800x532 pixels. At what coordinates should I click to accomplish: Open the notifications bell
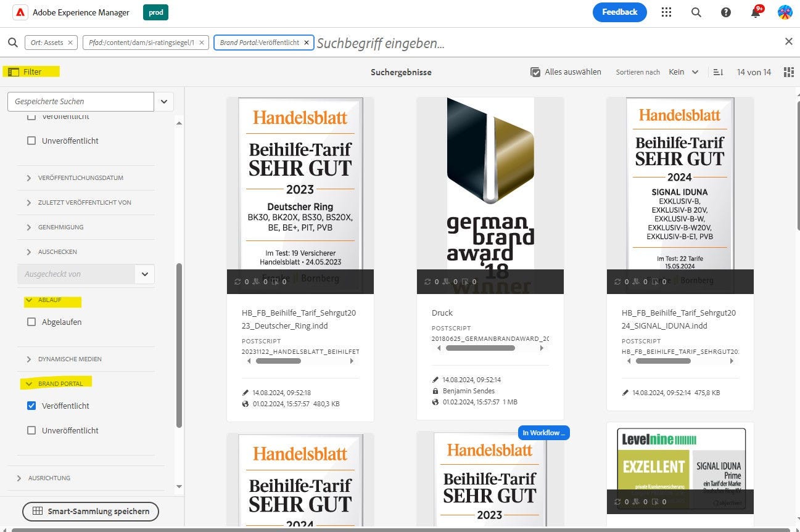(756, 12)
